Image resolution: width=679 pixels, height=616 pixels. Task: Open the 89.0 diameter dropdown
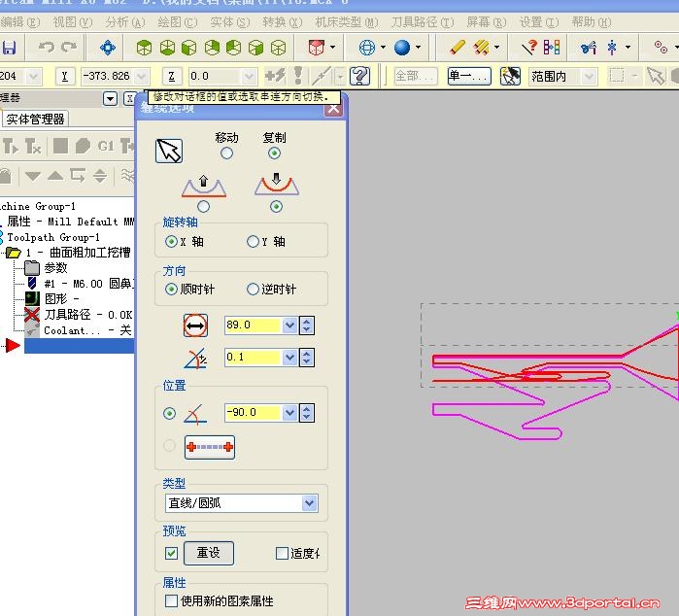pos(289,325)
